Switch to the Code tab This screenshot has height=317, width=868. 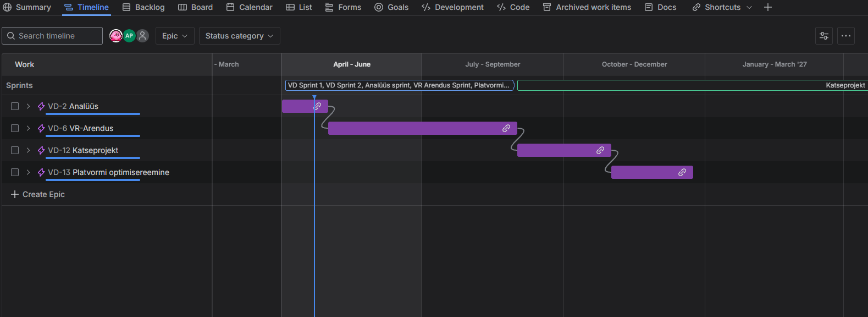click(513, 7)
